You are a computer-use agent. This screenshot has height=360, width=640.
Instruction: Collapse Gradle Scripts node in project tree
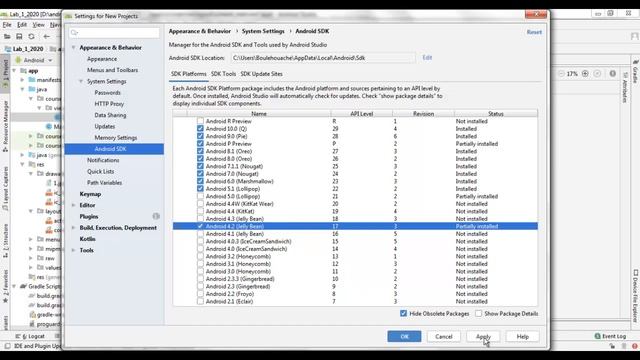(x=15, y=287)
